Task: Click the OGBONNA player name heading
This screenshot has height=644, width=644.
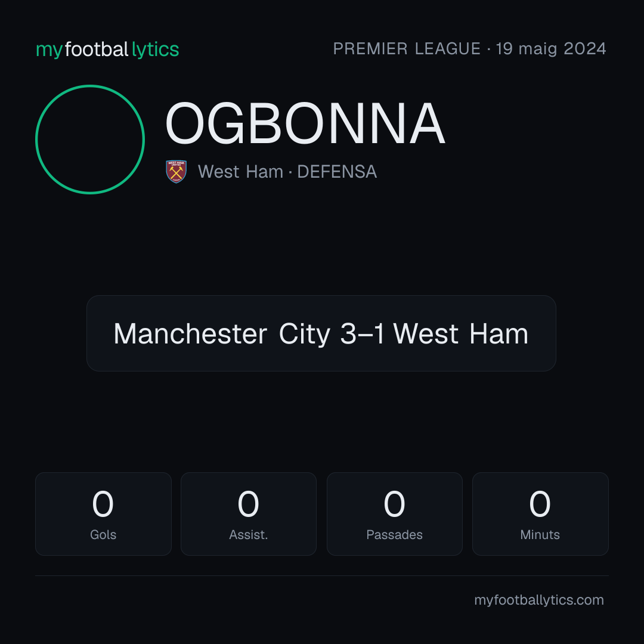Action: tap(305, 123)
